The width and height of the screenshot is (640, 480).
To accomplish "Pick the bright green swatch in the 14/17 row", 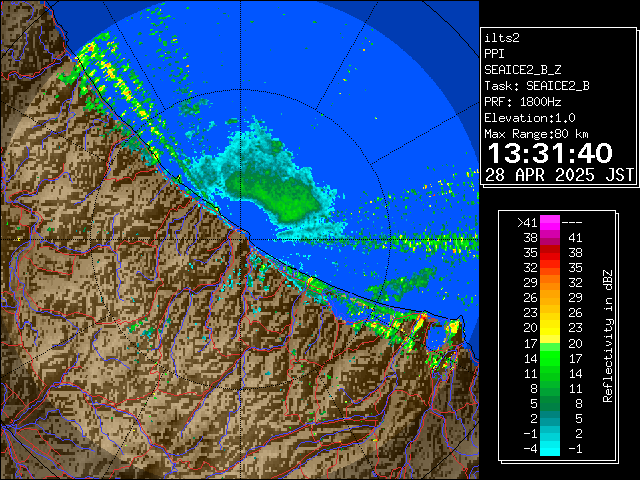I will pyautogui.click(x=550, y=358).
